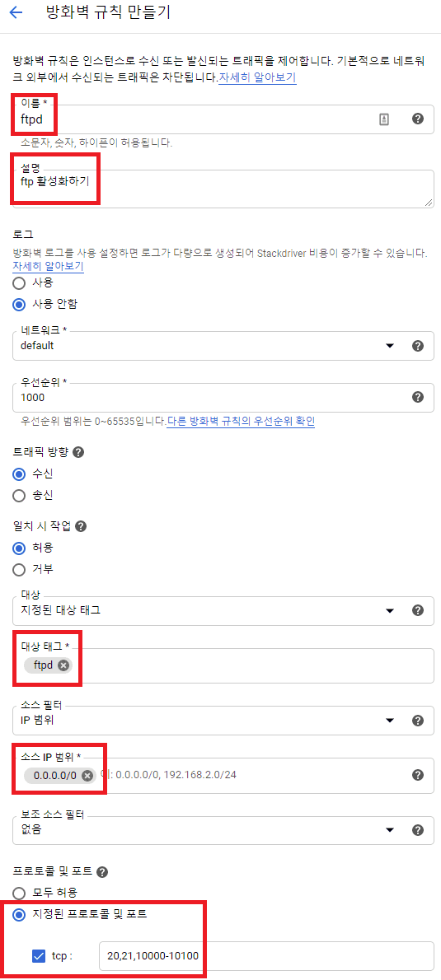Show help for 트래픽 방향 heading
The image size is (441, 980).
[x=79, y=452]
